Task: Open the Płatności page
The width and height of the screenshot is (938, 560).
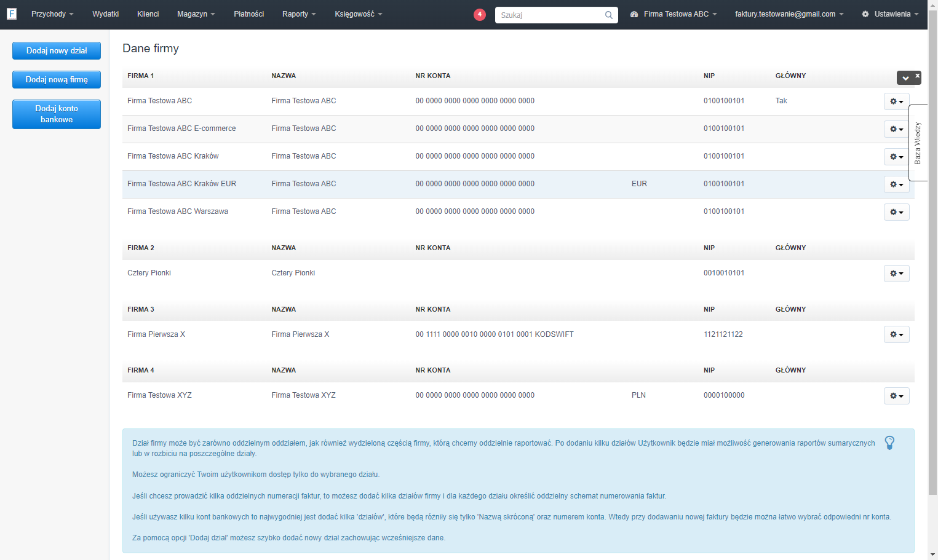Action: [248, 14]
